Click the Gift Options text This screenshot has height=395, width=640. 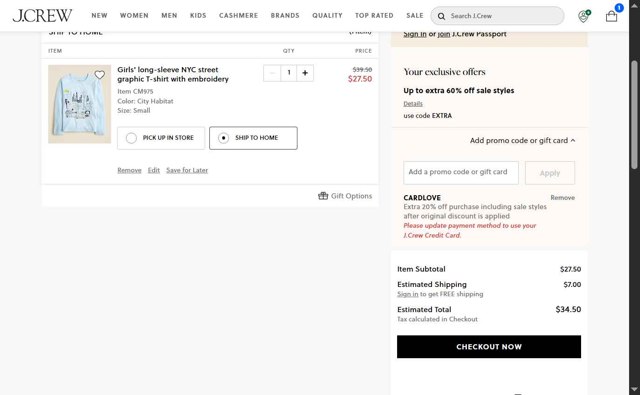[351, 196]
